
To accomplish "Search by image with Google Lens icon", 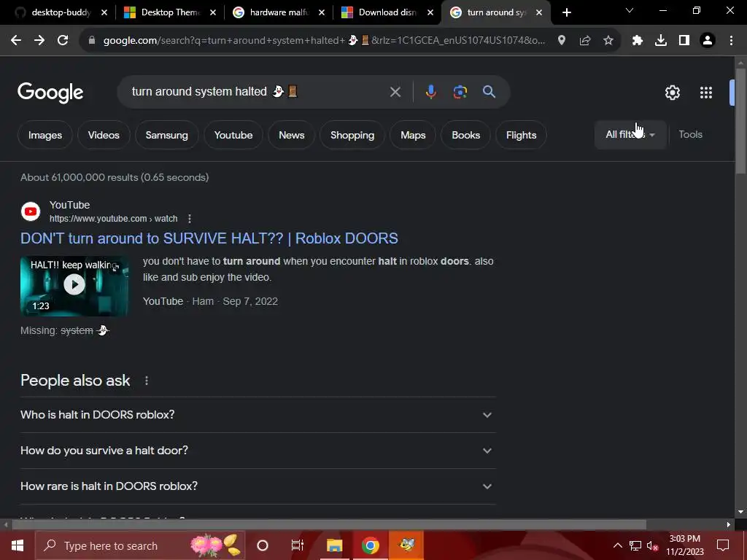I will point(460,92).
